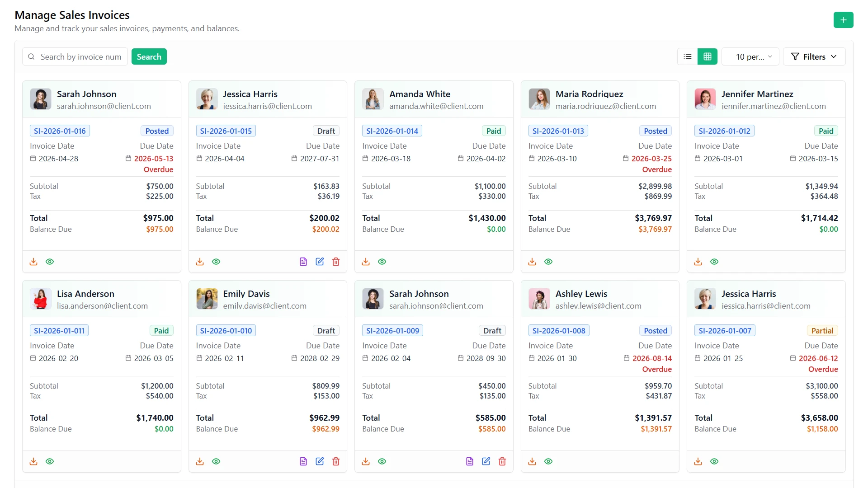This screenshot has height=488, width=868.
Task: Click the green plus add invoice button
Action: pos(843,20)
